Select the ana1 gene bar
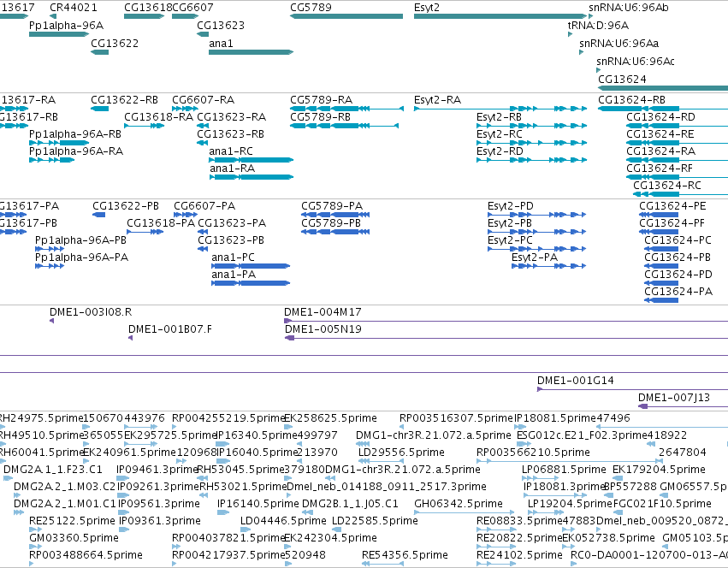728x568 pixels. pos(252,52)
